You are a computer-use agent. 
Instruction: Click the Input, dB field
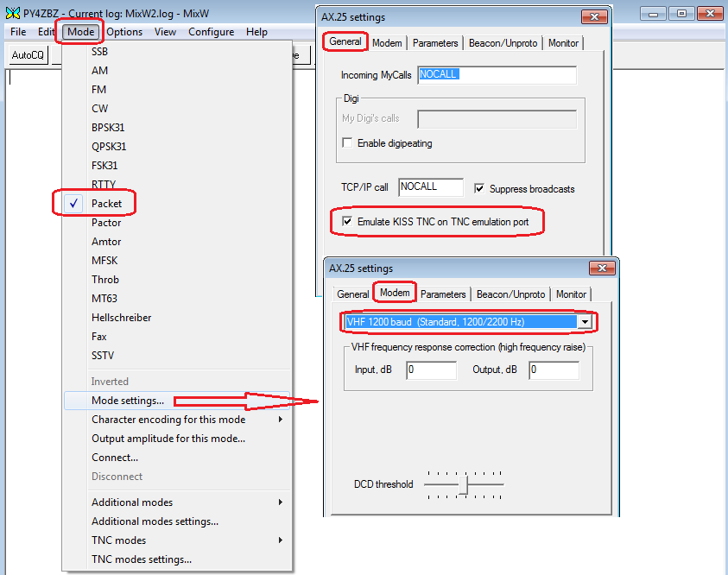[431, 370]
